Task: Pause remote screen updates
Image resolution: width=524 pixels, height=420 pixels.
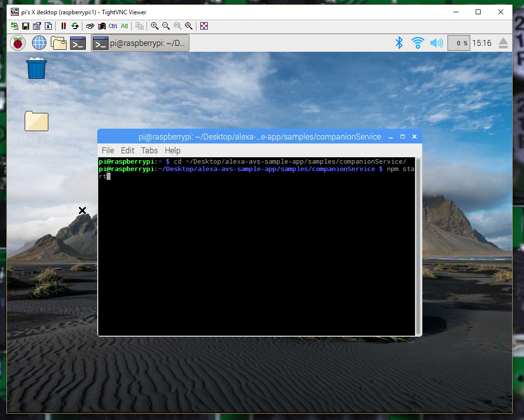Action: pyautogui.click(x=64, y=26)
